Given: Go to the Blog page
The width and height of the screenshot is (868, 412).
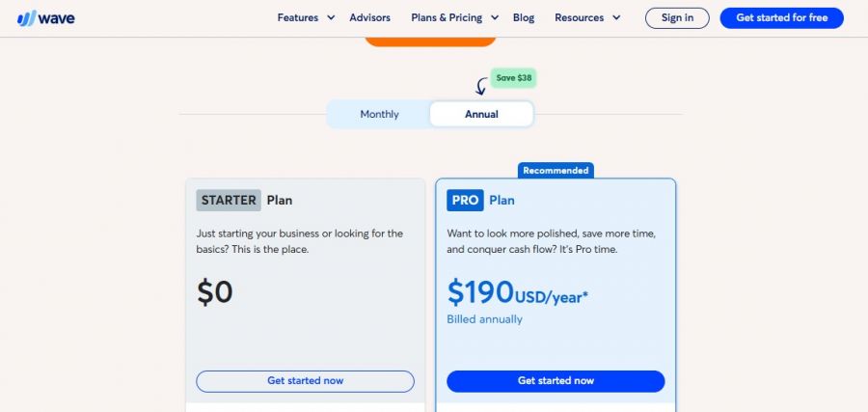Looking at the screenshot, I should 524,17.
